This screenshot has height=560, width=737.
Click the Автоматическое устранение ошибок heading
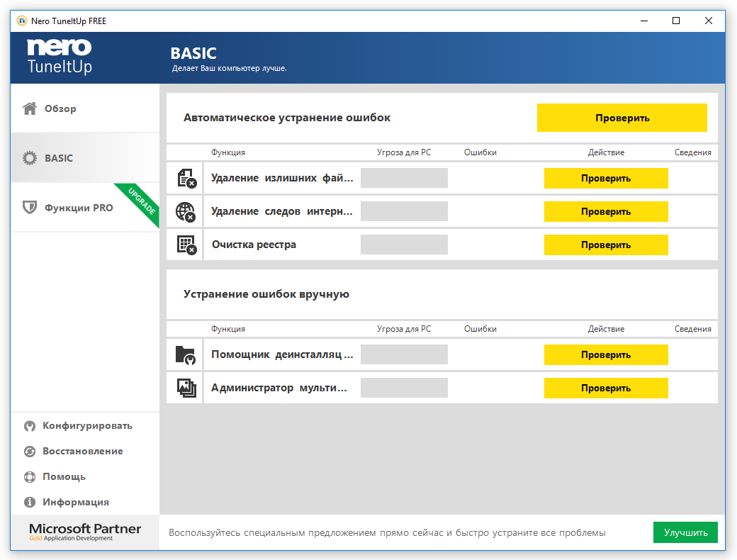click(x=287, y=118)
